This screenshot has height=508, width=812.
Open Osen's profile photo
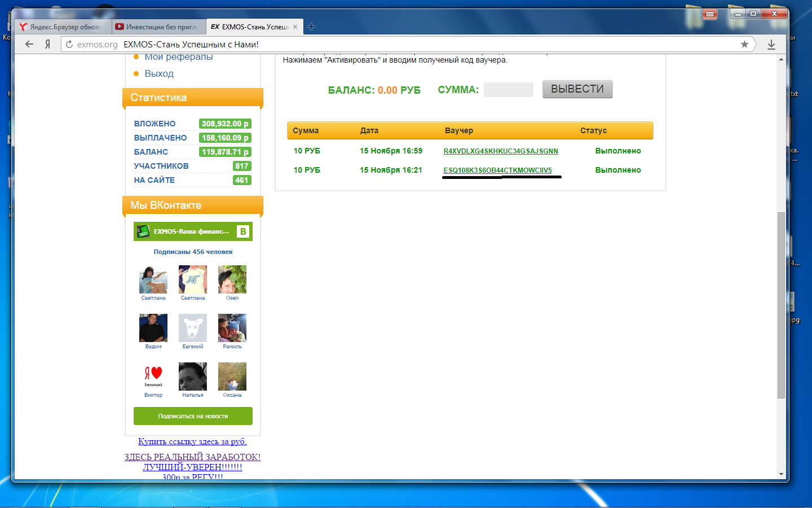click(232, 279)
